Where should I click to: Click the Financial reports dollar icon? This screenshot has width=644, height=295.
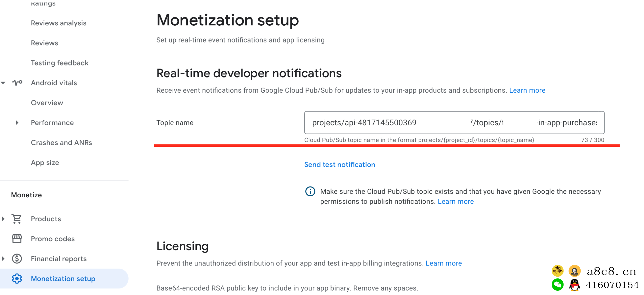(x=17, y=259)
